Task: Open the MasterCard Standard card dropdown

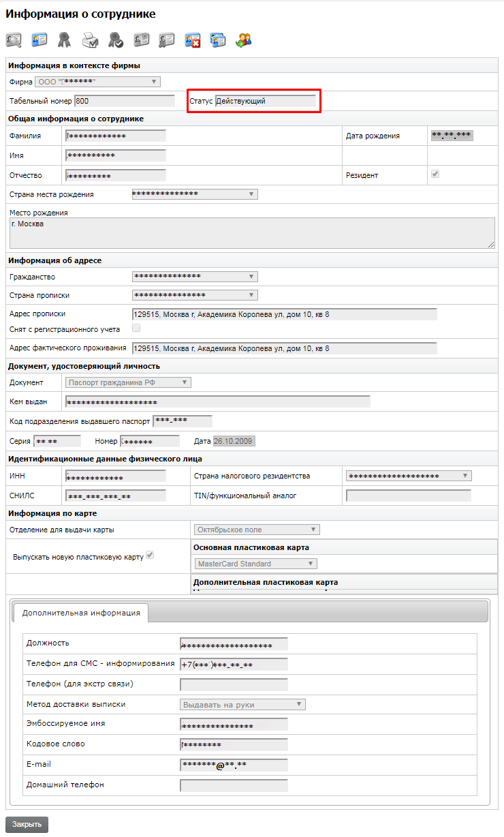Action: (x=255, y=564)
